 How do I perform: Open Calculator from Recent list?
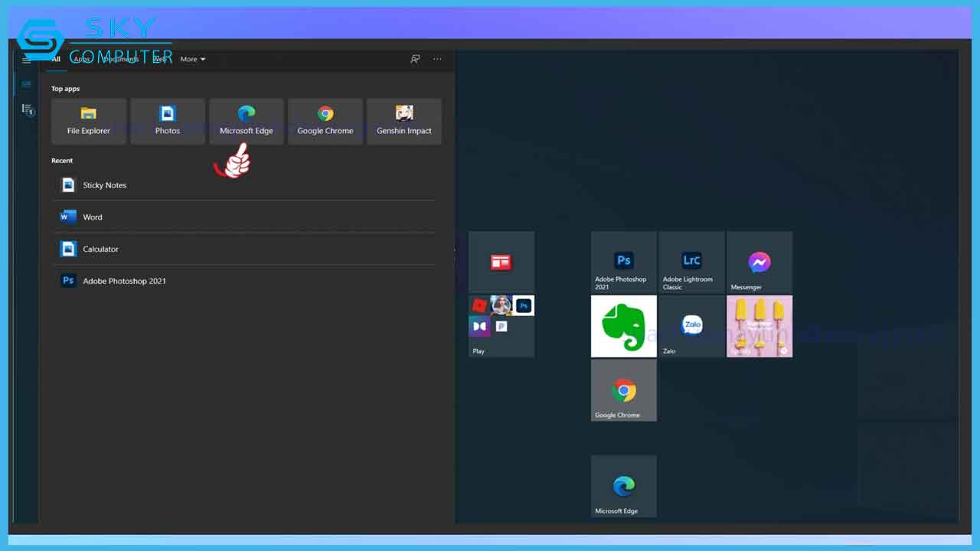point(243,249)
